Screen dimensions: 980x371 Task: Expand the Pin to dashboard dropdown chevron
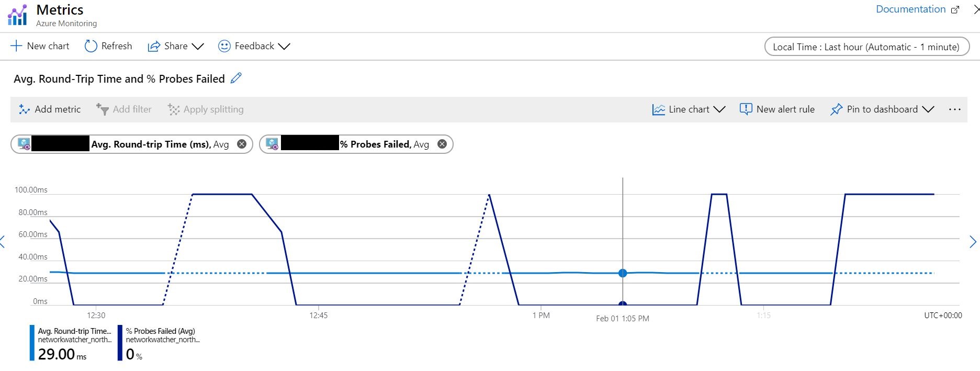(x=928, y=109)
